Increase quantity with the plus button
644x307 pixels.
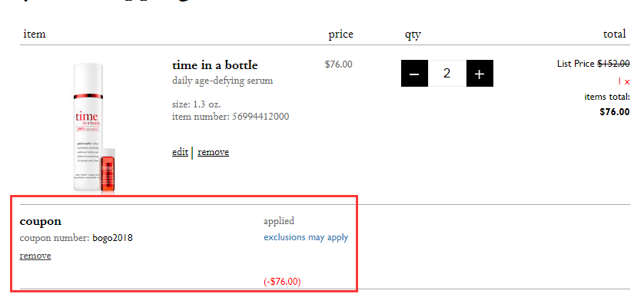(x=480, y=74)
